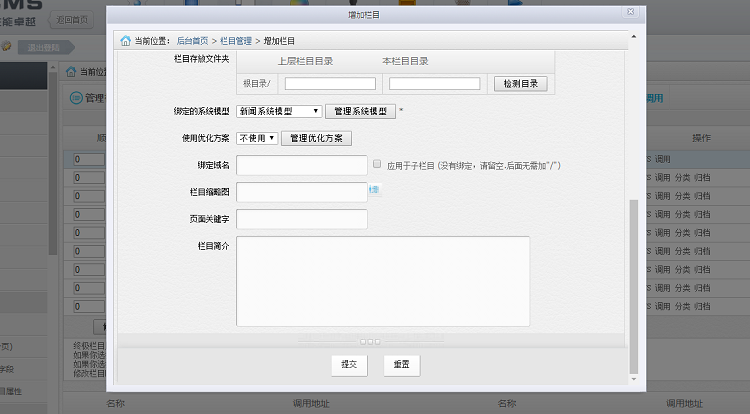This screenshot has height=414, width=750.
Task: Focus the 绑定域名 text field
Action: point(302,165)
